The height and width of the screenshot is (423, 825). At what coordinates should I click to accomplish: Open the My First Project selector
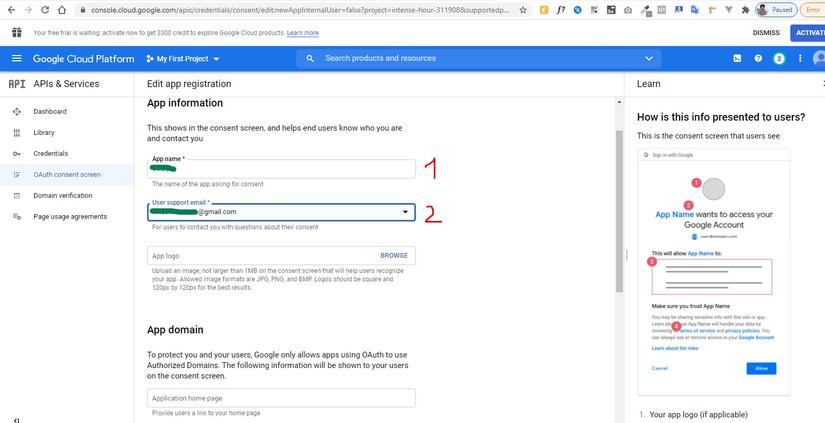[x=183, y=59]
